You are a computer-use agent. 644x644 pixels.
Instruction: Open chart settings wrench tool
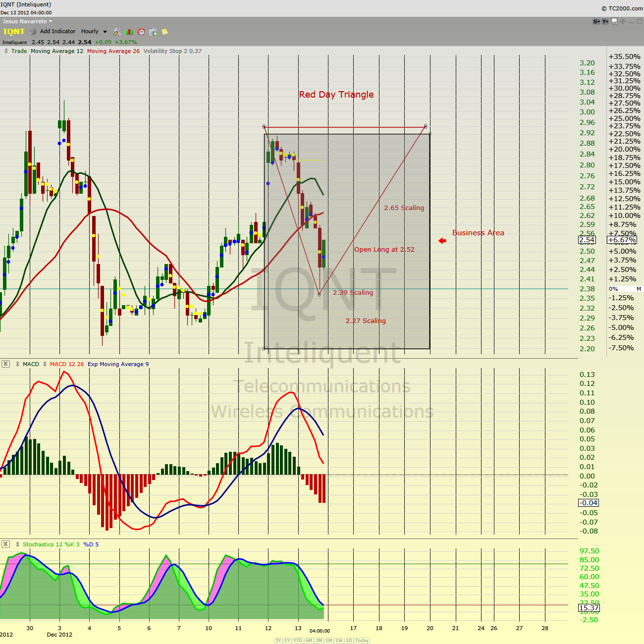coord(117,32)
